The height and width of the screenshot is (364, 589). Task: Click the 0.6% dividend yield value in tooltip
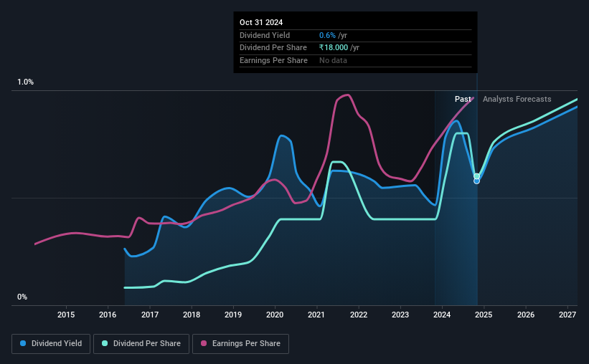point(327,35)
